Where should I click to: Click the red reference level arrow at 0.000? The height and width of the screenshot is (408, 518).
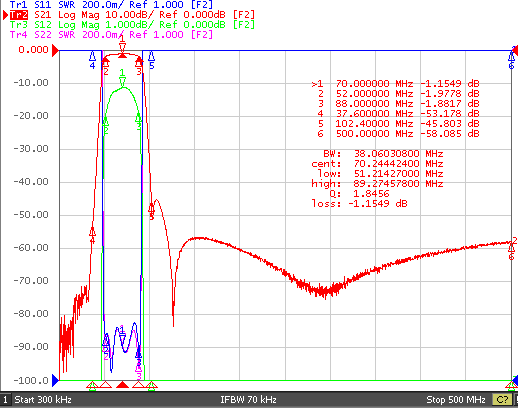(x=55, y=50)
